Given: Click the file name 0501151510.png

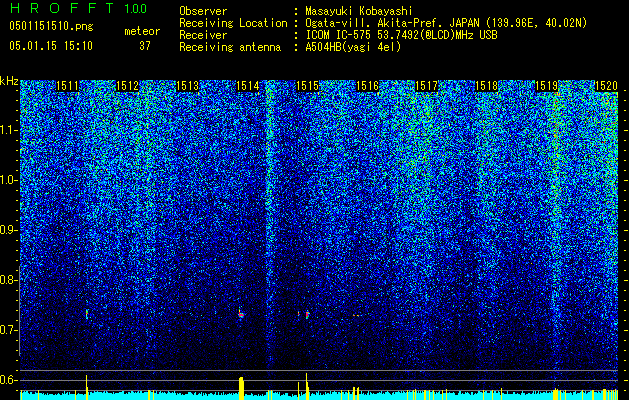Looking at the screenshot, I should coord(51,26).
